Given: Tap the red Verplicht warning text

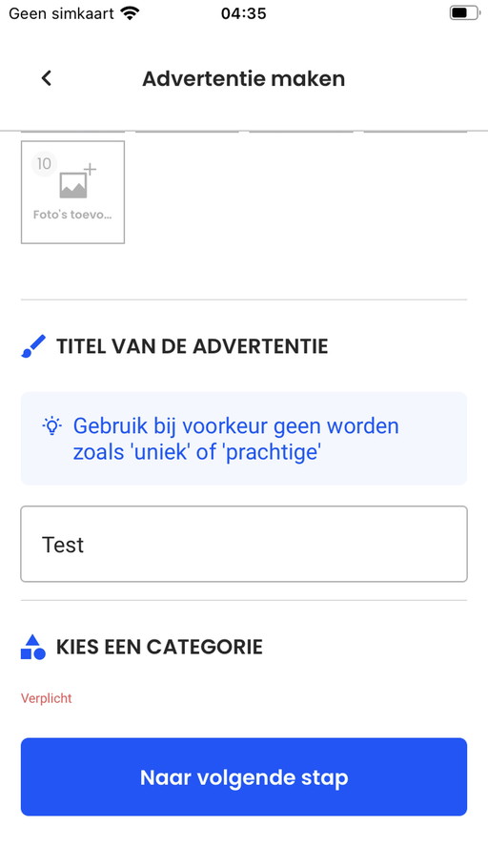Looking at the screenshot, I should pyautogui.click(x=47, y=698).
